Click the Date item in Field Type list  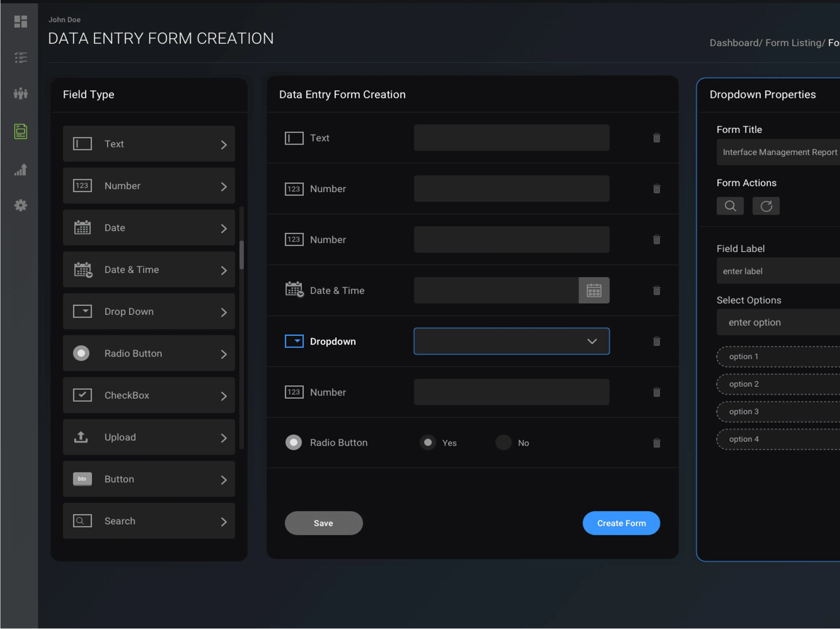pos(149,228)
